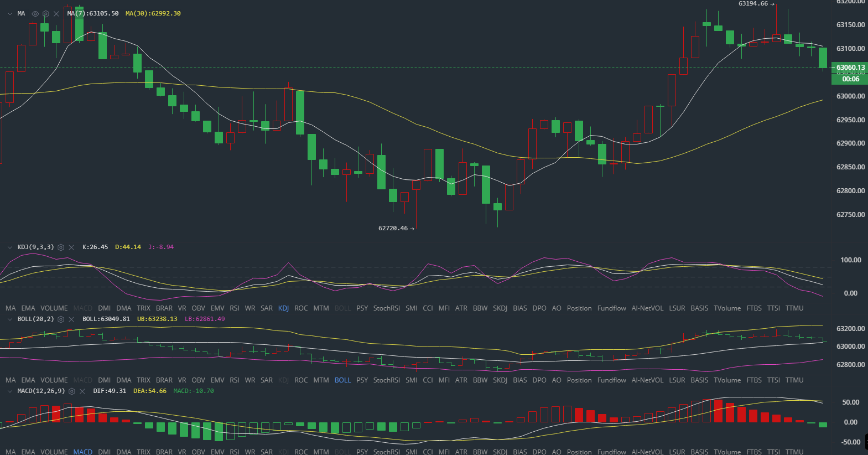Screen dimensions: 868x455
Task: Select BIAS in the MACD panel's indicator row
Action: click(x=520, y=452)
